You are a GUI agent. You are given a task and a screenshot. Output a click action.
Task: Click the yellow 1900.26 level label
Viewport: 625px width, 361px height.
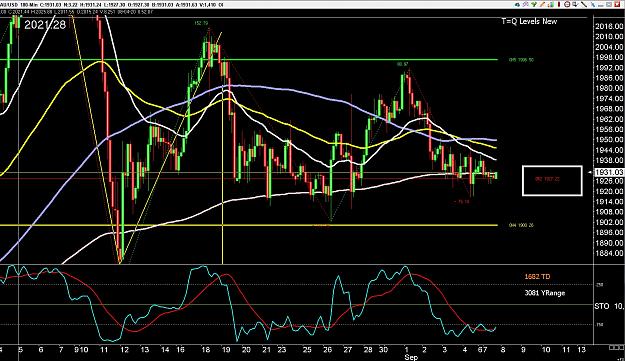coord(521,225)
